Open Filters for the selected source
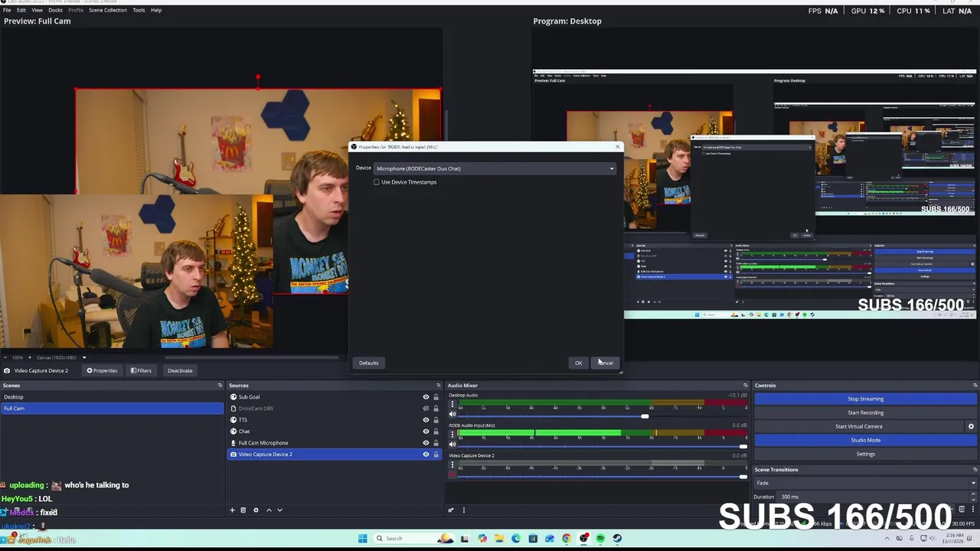Image resolution: width=980 pixels, height=551 pixels. click(x=141, y=370)
